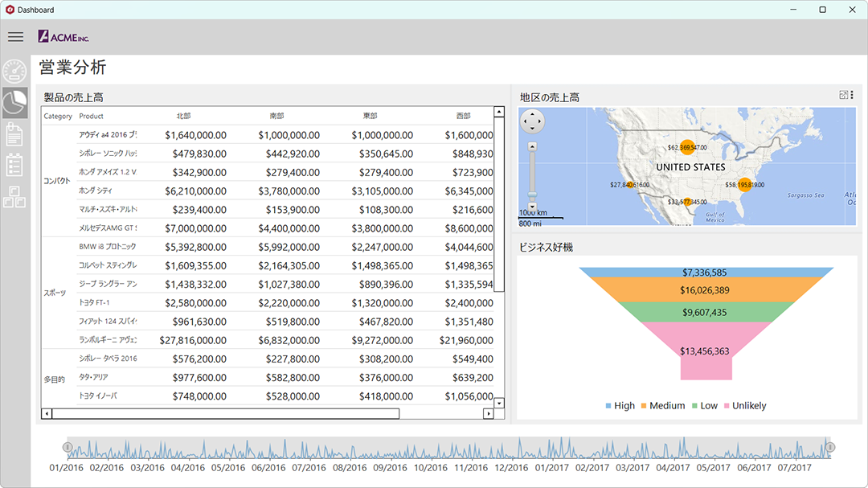
Task: Open the hamburger navigation menu
Action: point(15,37)
